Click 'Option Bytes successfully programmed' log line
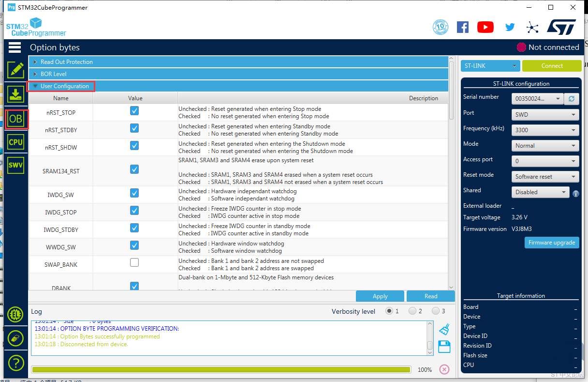 pyautogui.click(x=97, y=336)
